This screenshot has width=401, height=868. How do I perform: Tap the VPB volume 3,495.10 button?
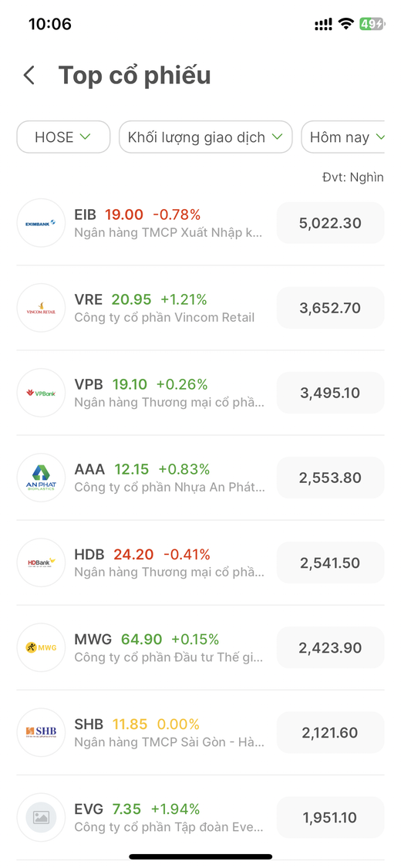330,393
